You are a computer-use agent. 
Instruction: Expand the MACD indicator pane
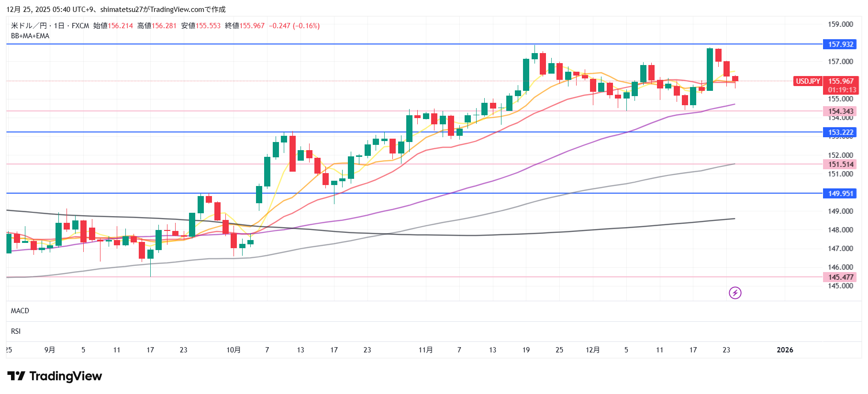pos(20,311)
